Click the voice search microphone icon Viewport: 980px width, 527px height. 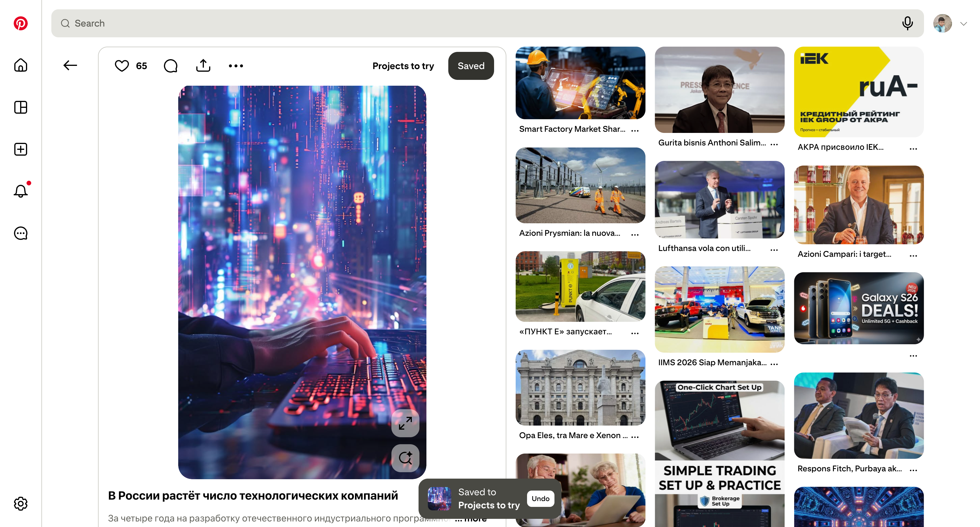[x=907, y=23]
